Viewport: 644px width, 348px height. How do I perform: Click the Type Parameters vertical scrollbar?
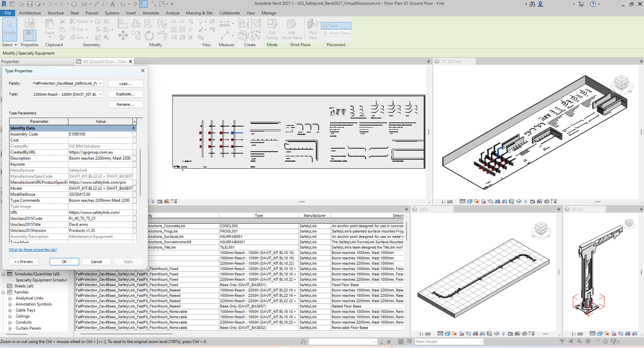(140, 172)
